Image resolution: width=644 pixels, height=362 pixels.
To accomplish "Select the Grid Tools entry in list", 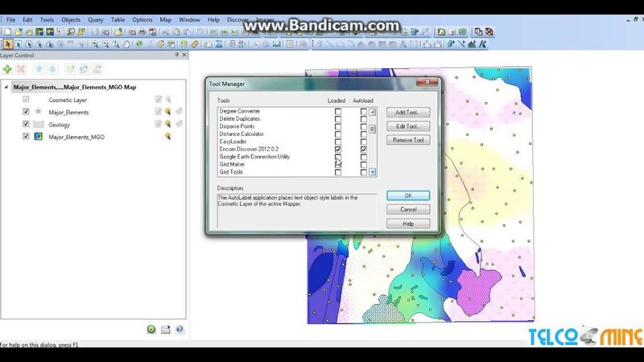I will (x=231, y=172).
